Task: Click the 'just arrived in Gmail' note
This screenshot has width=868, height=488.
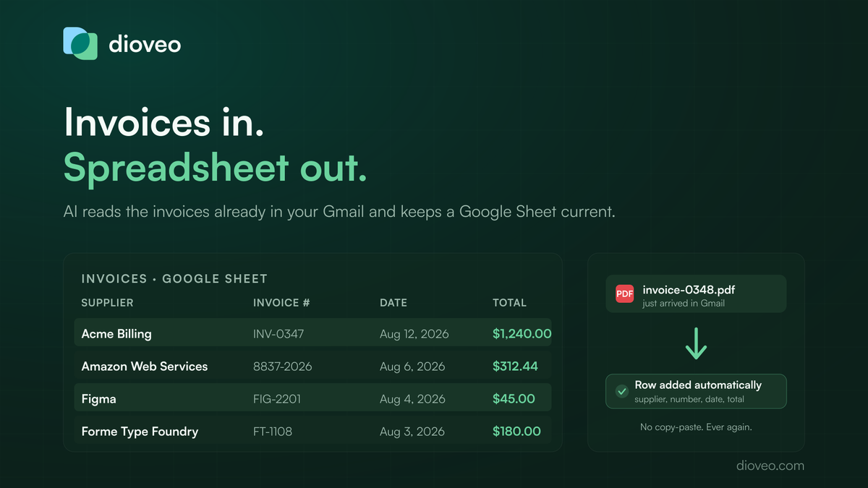Action: point(684,304)
